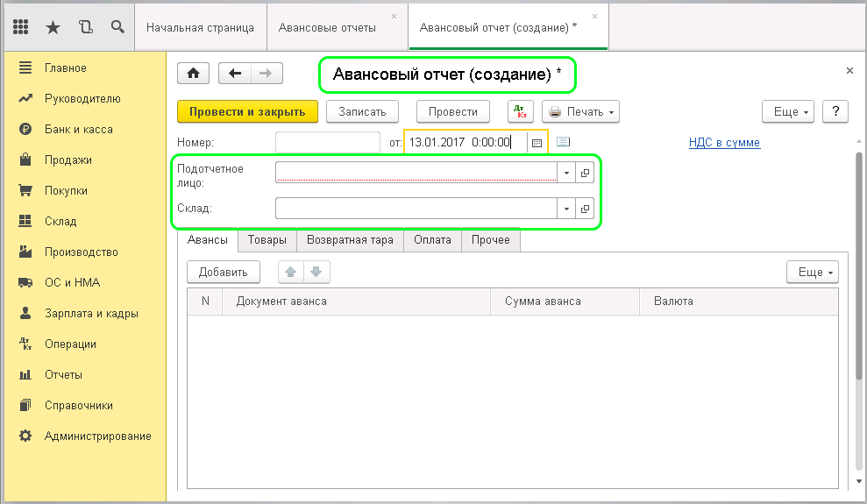The height and width of the screenshot is (504, 867).
Task: Click the home icon button
Action: (x=194, y=74)
